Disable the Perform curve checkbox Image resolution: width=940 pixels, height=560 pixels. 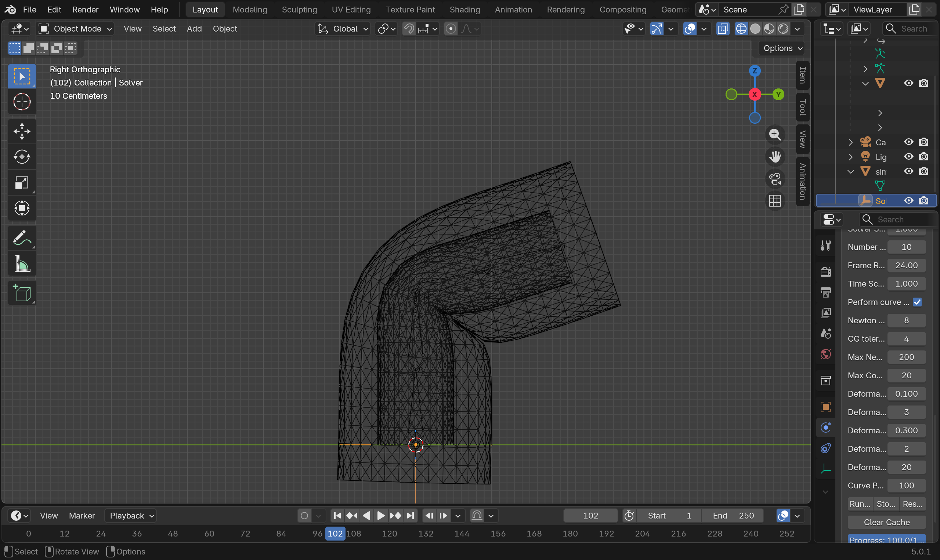pyautogui.click(x=917, y=302)
